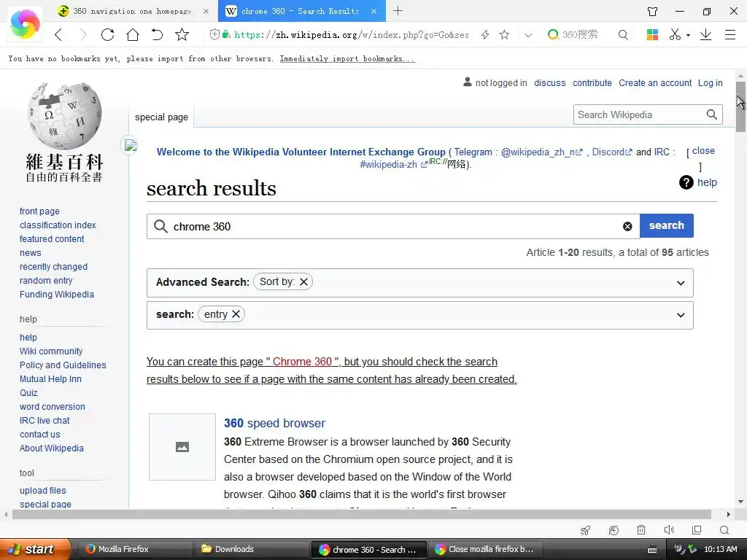Open Close mozilla firefox taskbar item
The image size is (747, 560).
pyautogui.click(x=484, y=549)
